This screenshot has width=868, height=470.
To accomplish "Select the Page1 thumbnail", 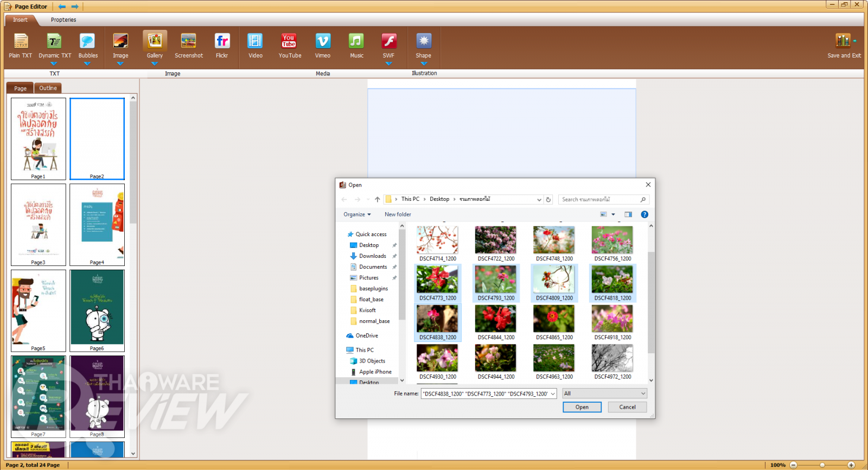I will pyautogui.click(x=39, y=139).
